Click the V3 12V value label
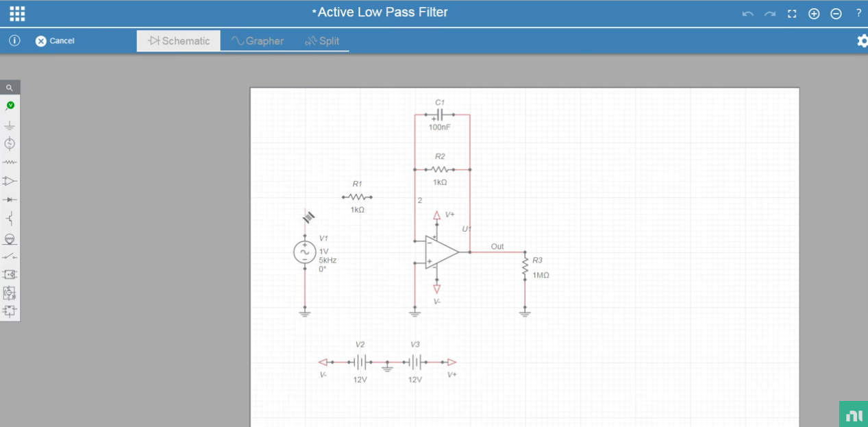The width and height of the screenshot is (868, 427). click(x=415, y=380)
